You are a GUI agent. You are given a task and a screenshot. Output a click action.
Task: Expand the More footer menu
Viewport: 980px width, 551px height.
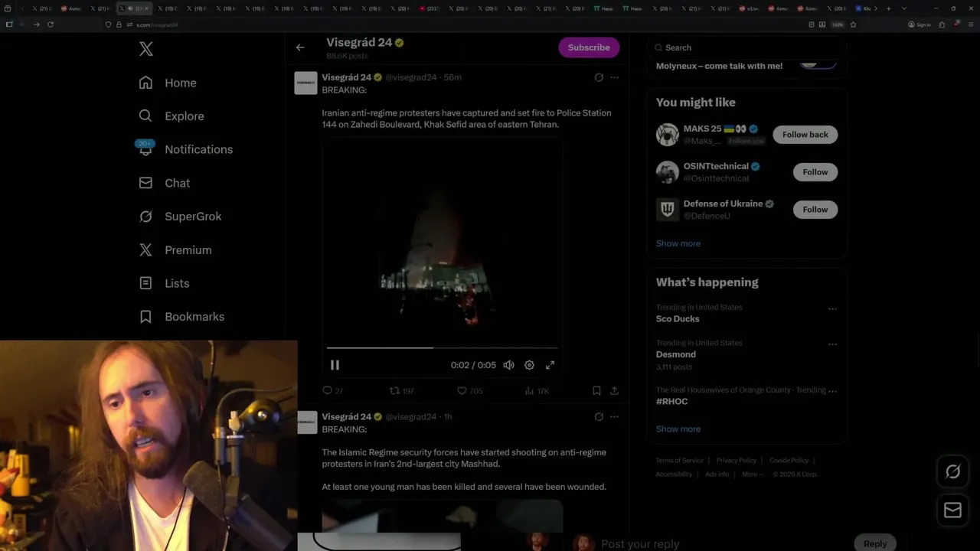tap(753, 474)
